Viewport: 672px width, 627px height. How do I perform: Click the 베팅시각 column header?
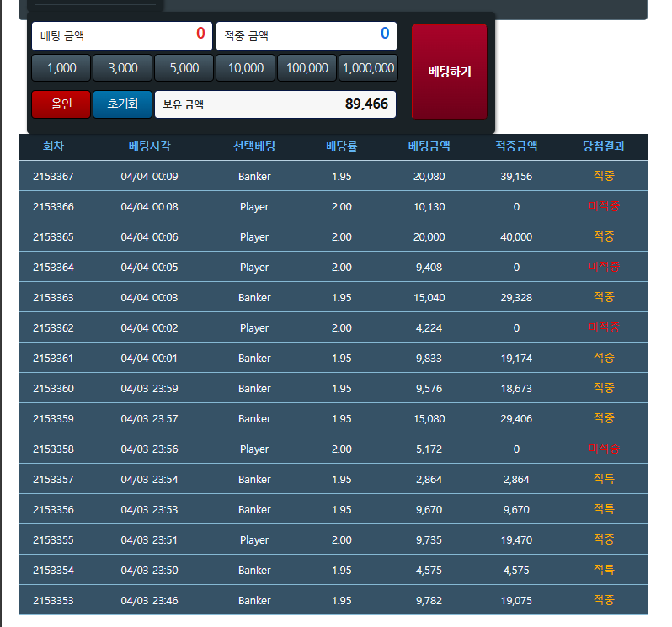[149, 146]
